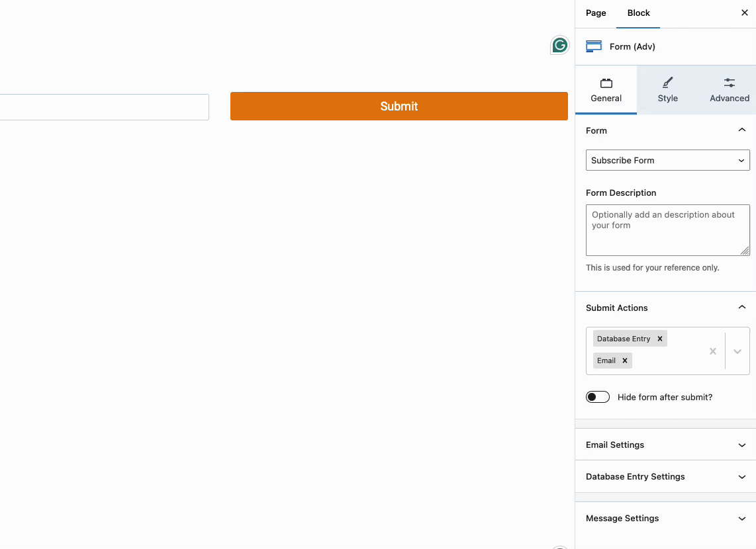Click the Grammarly icon

coord(559,45)
